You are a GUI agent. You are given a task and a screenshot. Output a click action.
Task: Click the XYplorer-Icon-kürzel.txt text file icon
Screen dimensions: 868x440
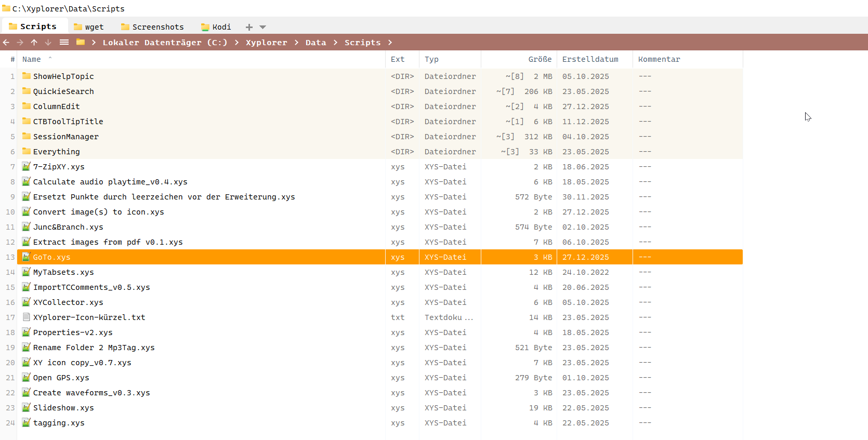coord(26,317)
